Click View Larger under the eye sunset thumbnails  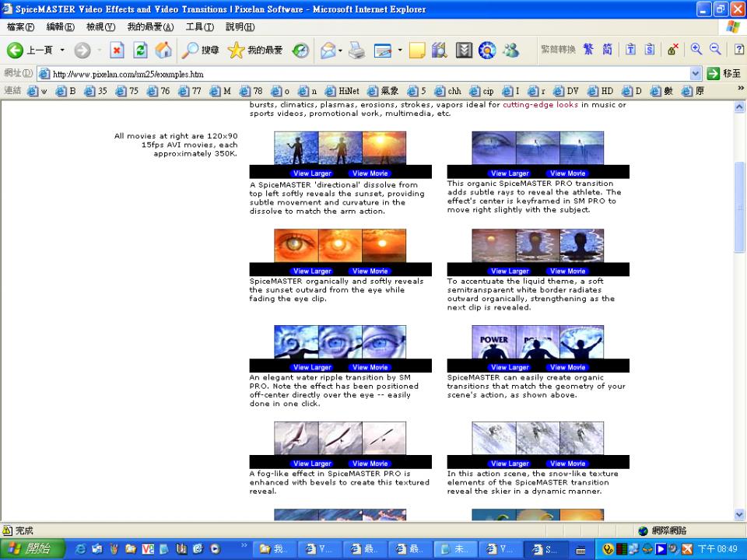point(312,271)
